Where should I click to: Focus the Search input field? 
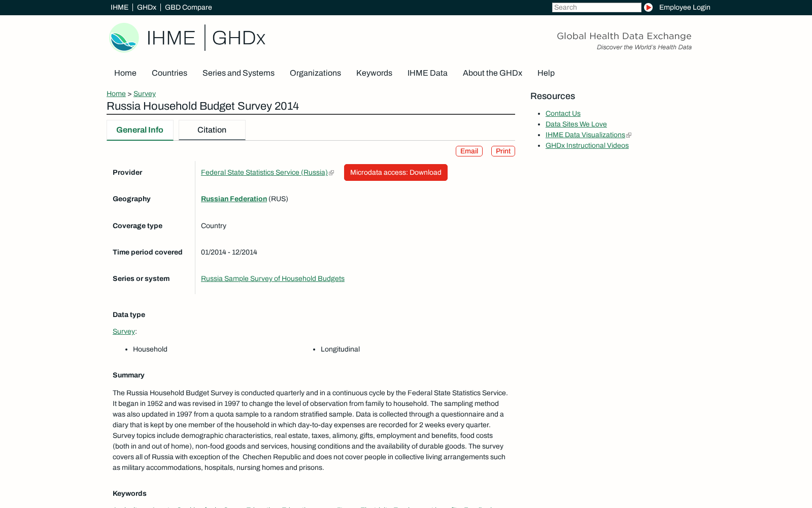596,7
